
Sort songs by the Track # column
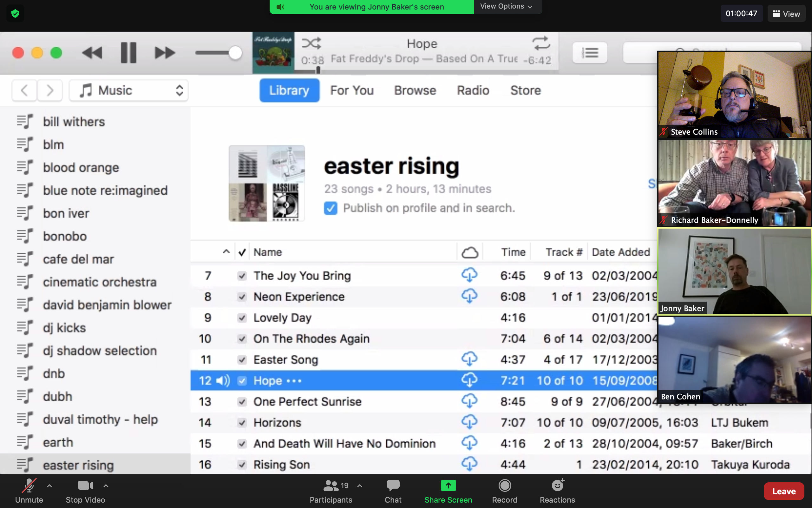click(x=564, y=252)
